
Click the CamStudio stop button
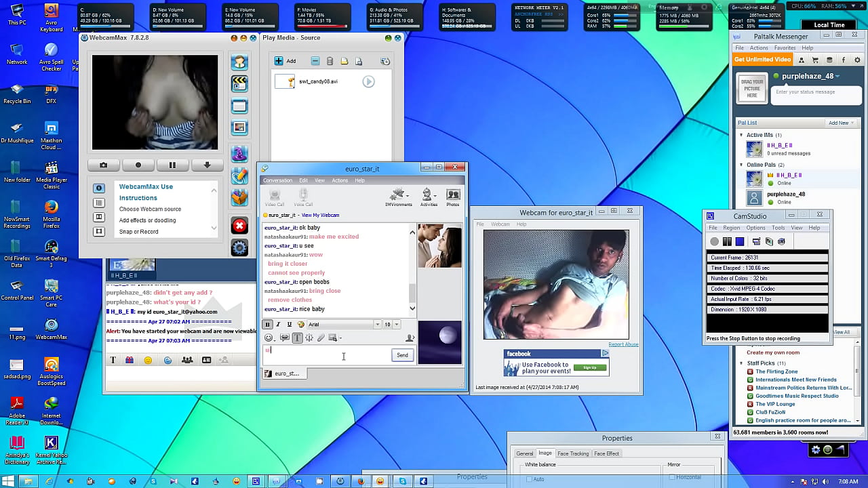coord(740,241)
